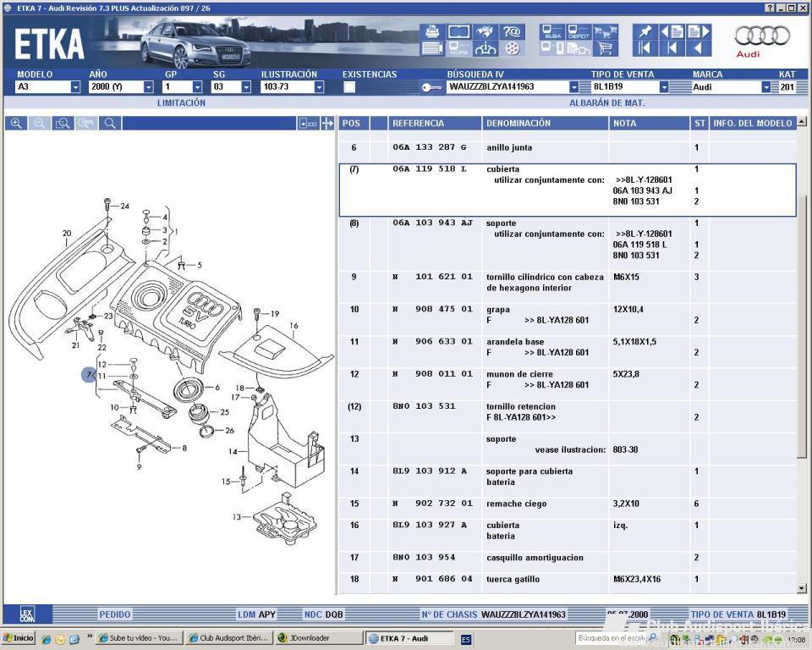Screen dimensions: 812x650
Task: Open the list printout icon below printer
Action: pos(432,48)
